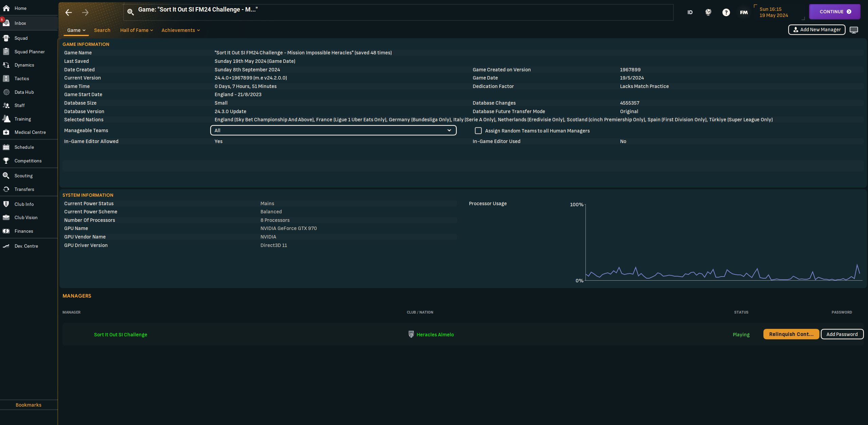Image resolution: width=868 pixels, height=425 pixels.
Task: Open the Tactics board icon
Action: (6, 78)
